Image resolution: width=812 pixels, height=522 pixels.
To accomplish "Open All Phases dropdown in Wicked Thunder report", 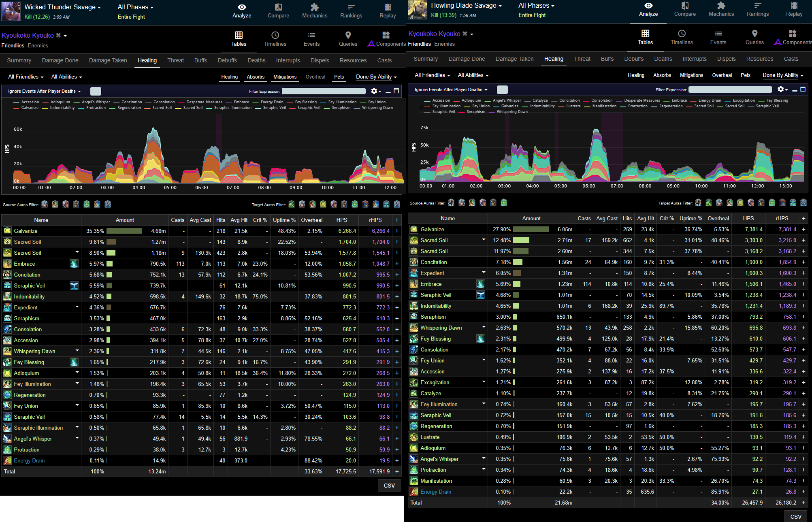I will point(135,7).
